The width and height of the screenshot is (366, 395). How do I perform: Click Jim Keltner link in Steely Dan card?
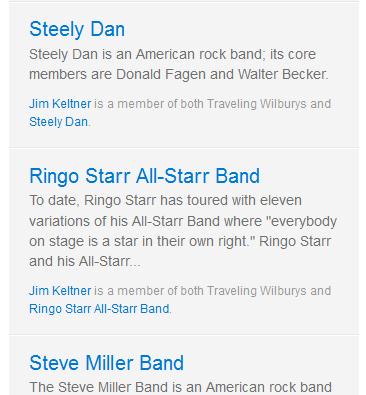tap(60, 104)
